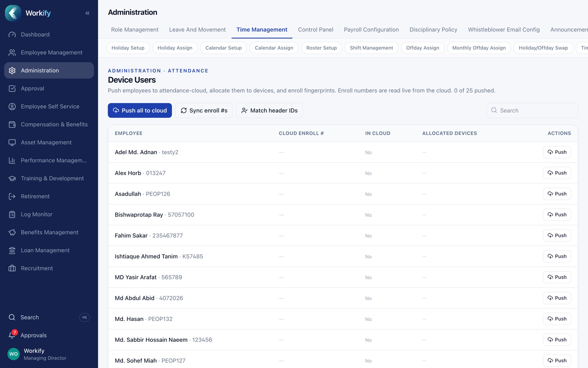
Task: Open Dashboard gauge icon in sidebar
Action: click(12, 35)
